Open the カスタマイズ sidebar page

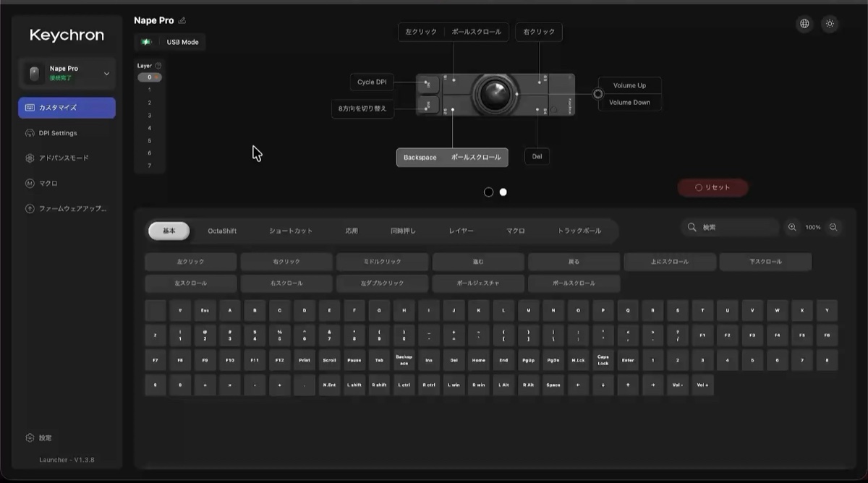67,108
